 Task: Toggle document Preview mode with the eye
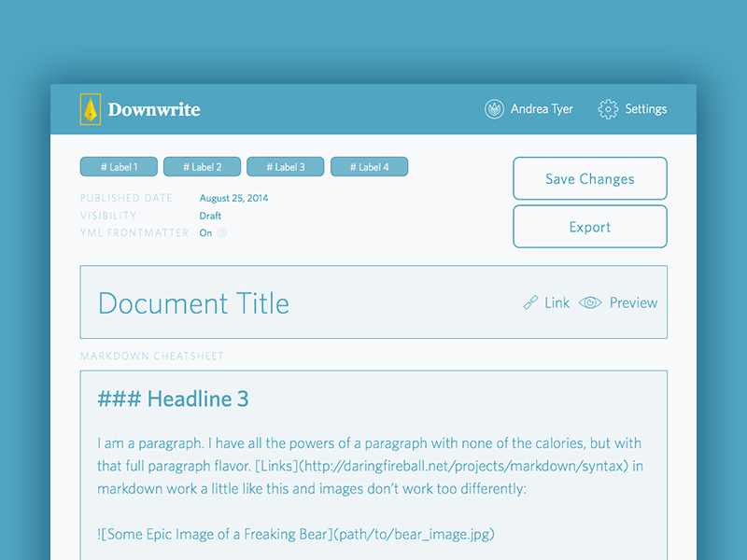click(590, 302)
